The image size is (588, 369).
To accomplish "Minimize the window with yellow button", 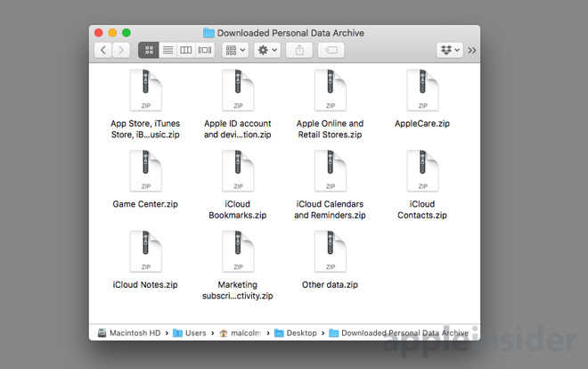I will click(x=112, y=33).
